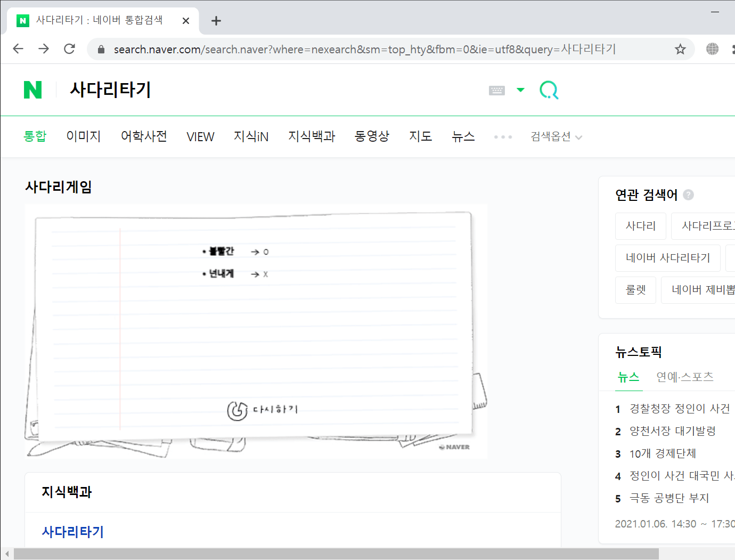Go back with the browser back arrow
The image size is (735, 560).
[x=18, y=49]
